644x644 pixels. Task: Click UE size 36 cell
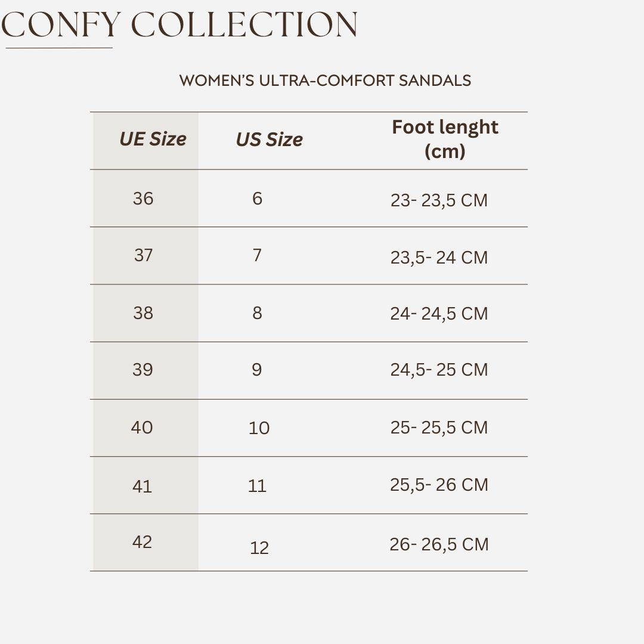pyautogui.click(x=143, y=199)
